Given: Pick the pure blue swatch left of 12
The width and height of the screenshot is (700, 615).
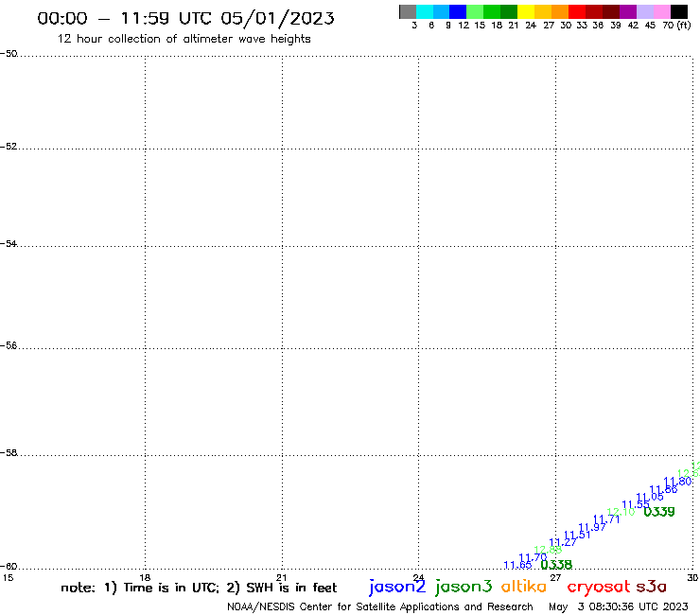Looking at the screenshot, I should 459,11.
